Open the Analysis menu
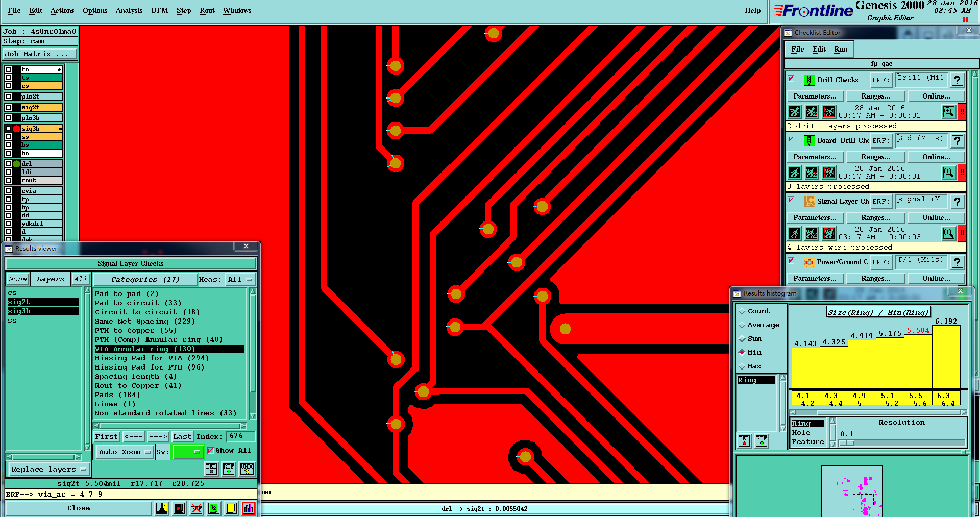Image resolution: width=980 pixels, height=517 pixels. (x=129, y=11)
